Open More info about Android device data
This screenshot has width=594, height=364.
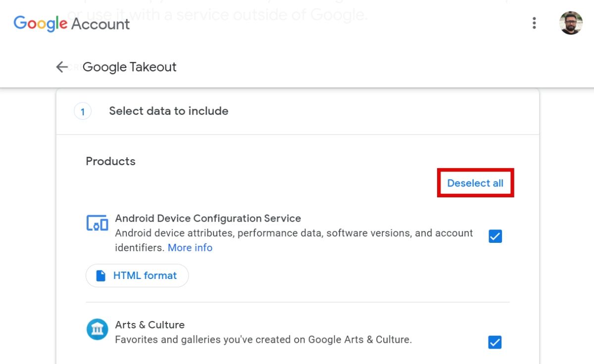click(190, 247)
